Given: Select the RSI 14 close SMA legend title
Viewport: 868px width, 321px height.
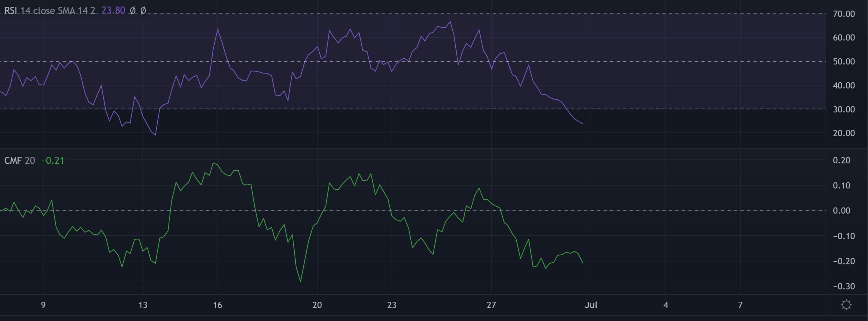Looking at the screenshot, I should click(x=50, y=10).
